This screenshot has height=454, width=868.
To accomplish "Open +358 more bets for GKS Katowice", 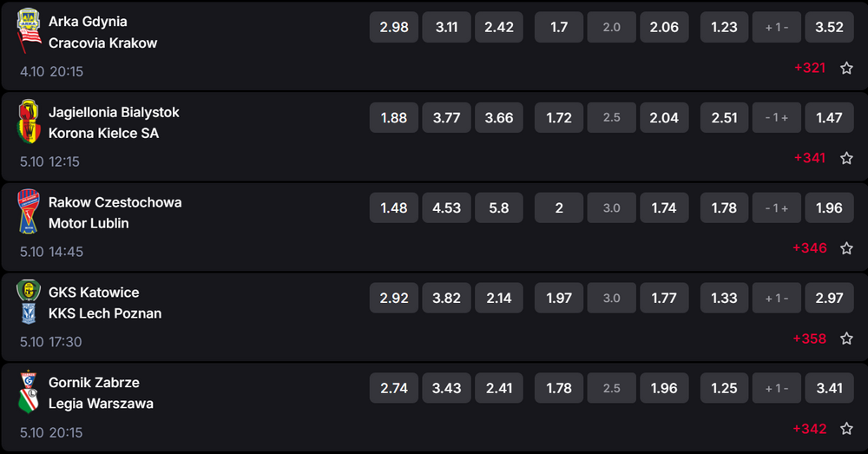I will point(809,339).
